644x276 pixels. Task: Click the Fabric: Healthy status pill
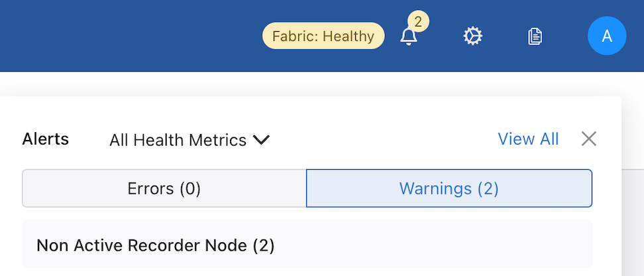click(x=323, y=36)
